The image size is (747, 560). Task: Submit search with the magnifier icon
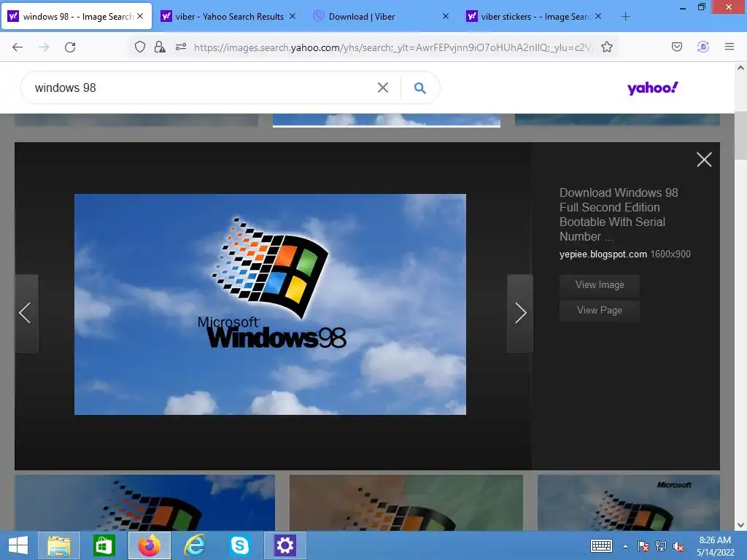(419, 87)
